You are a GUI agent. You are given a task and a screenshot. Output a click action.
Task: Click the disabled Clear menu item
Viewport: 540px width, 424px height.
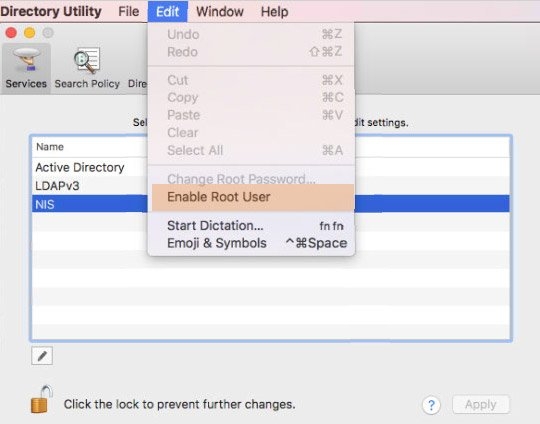pos(251,133)
